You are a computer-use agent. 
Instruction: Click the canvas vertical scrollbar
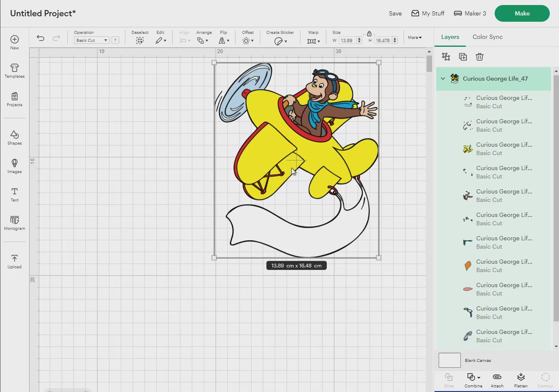point(429,64)
